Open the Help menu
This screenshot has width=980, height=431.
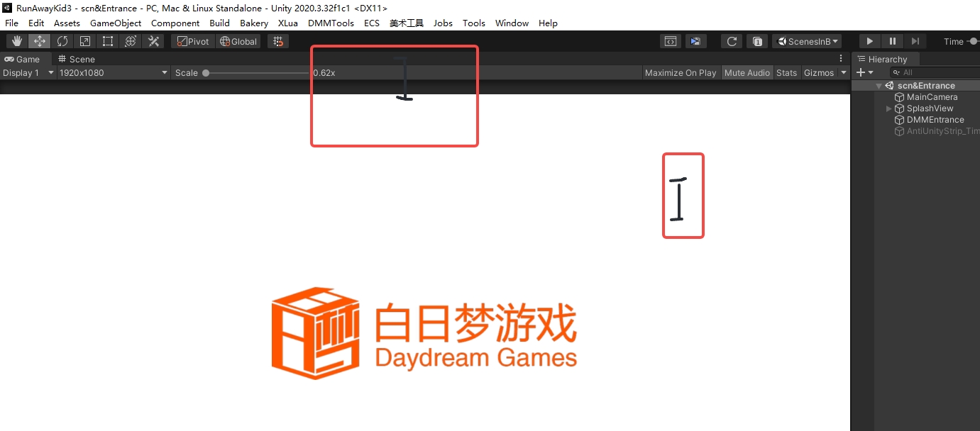(x=548, y=23)
